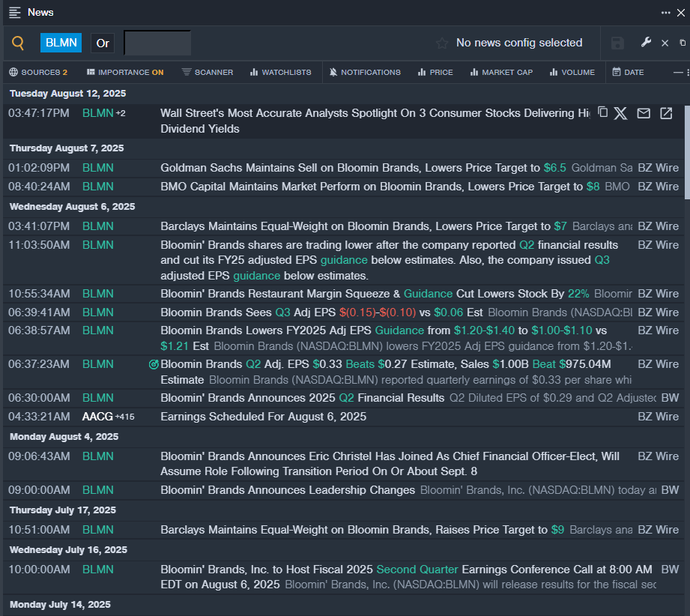Toggle the Or search operator

point(103,43)
